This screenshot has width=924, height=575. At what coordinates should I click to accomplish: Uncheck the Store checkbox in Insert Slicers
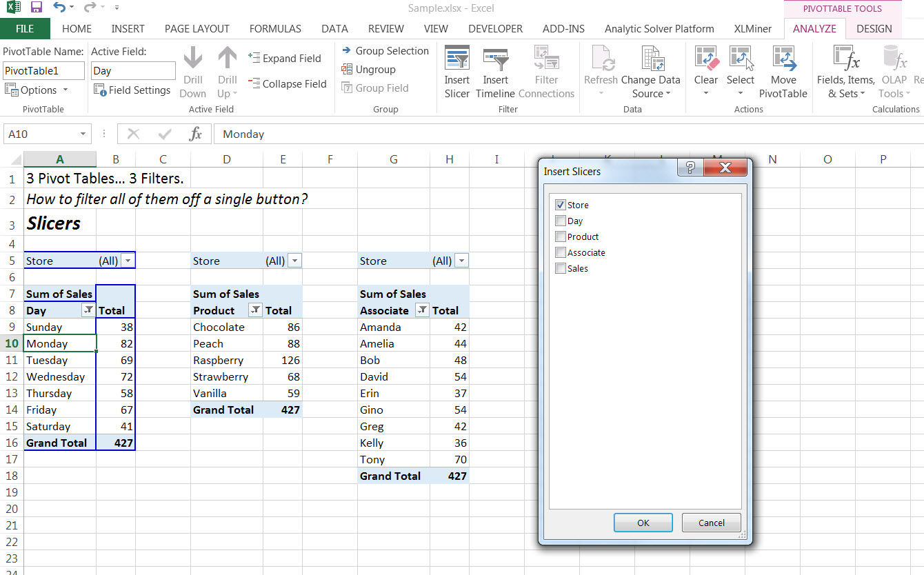tap(560, 205)
